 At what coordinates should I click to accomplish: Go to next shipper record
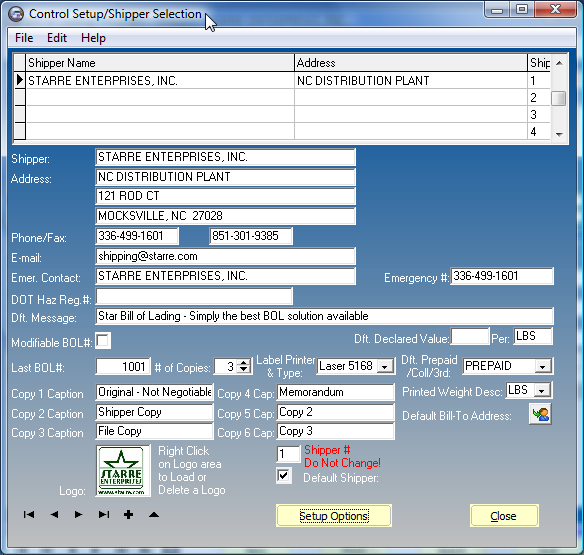(78, 515)
